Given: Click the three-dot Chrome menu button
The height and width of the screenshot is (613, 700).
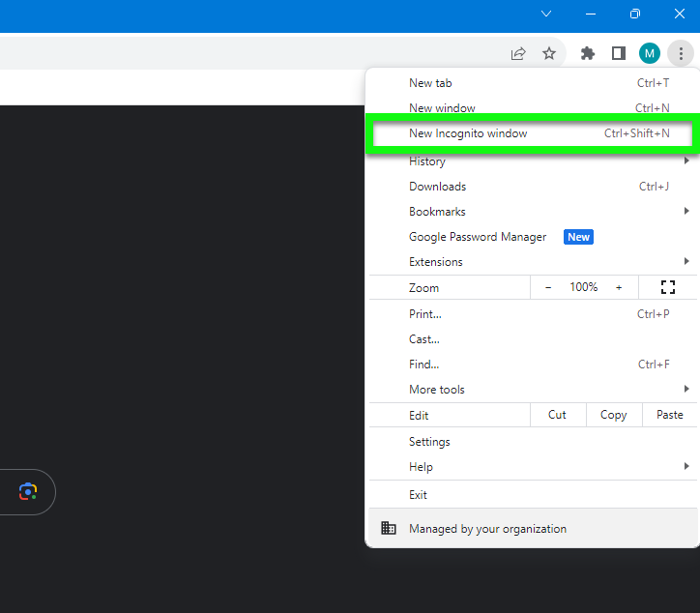Looking at the screenshot, I should point(681,53).
